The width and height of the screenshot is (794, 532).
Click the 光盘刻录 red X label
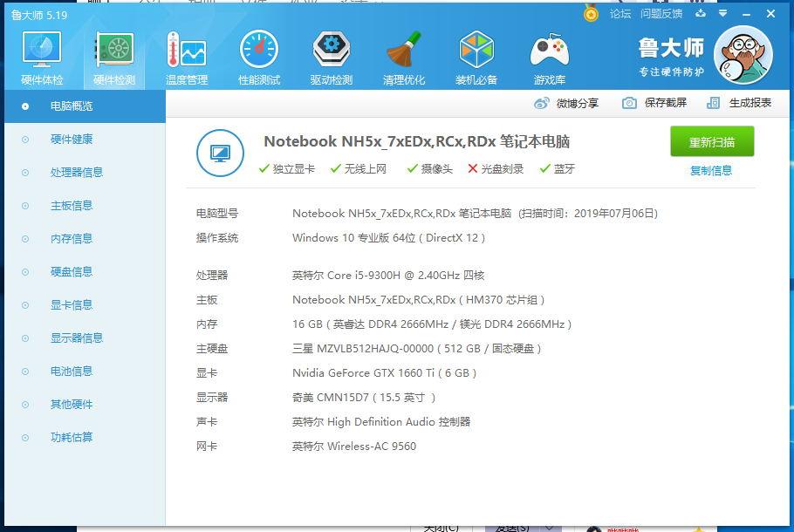496,169
